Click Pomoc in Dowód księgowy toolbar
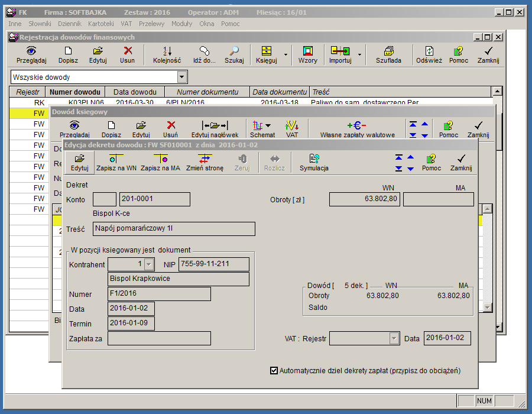The image size is (532, 414). pos(449,130)
